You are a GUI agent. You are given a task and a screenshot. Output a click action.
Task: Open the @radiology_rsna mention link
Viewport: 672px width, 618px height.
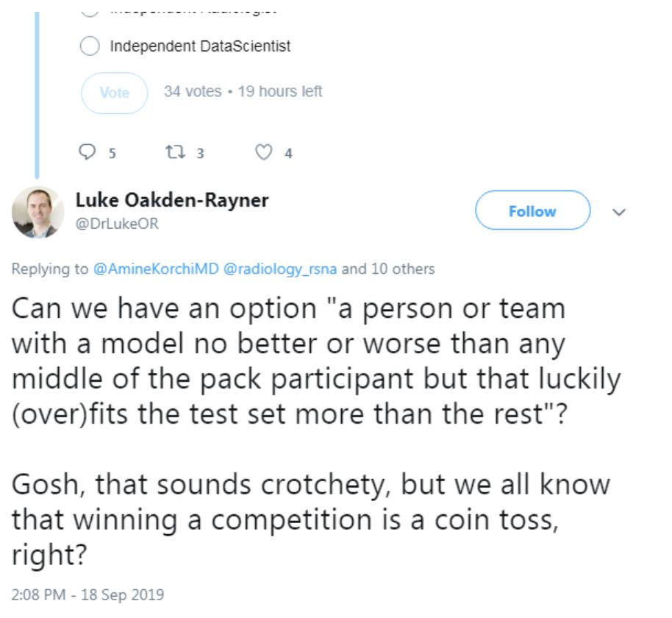click(280, 269)
